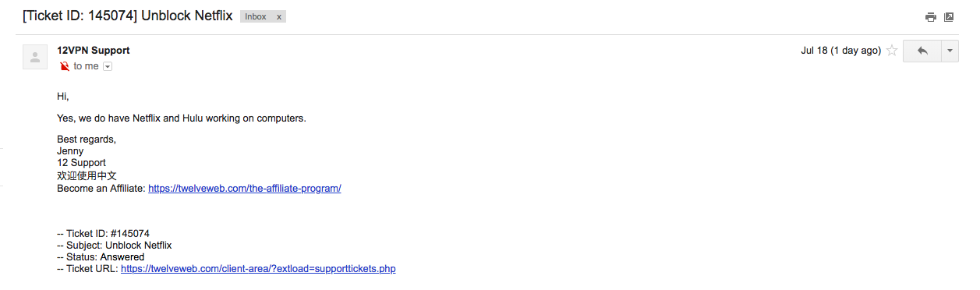The width and height of the screenshot is (980, 290).
Task: Reply using the arrow button
Action: (x=922, y=51)
